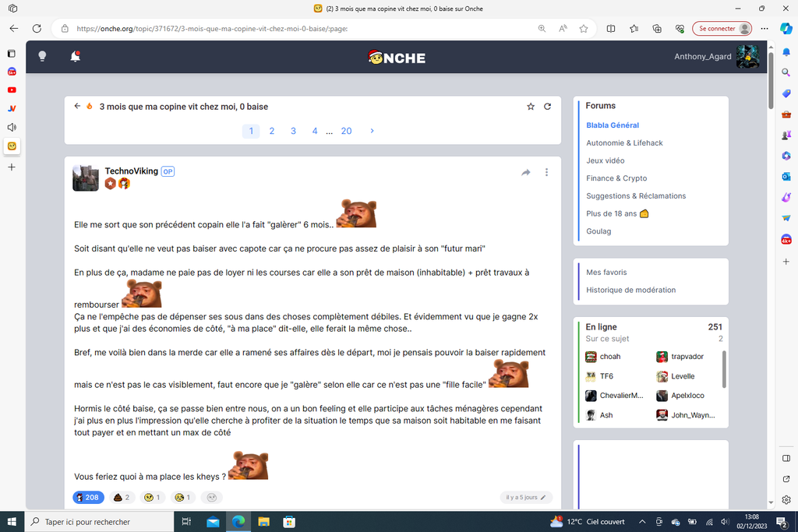The height and width of the screenshot is (532, 798).
Task: Click the Se connecter browser button
Action: [x=723, y=28]
